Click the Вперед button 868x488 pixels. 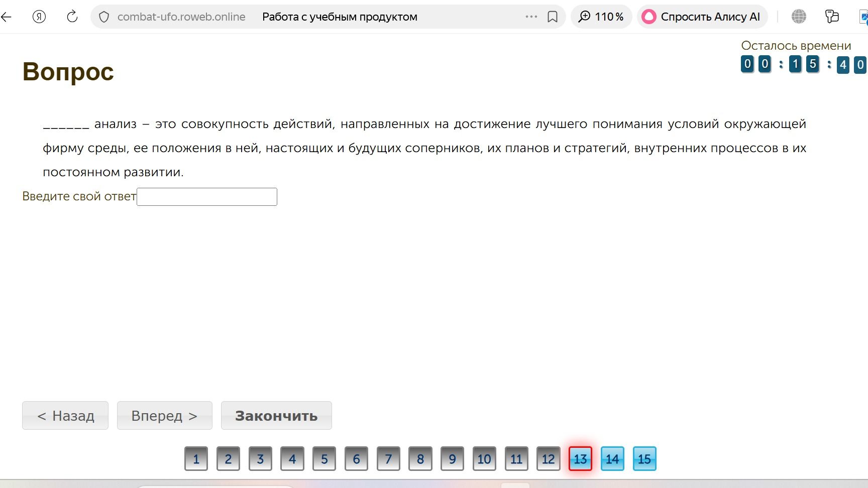[165, 416]
